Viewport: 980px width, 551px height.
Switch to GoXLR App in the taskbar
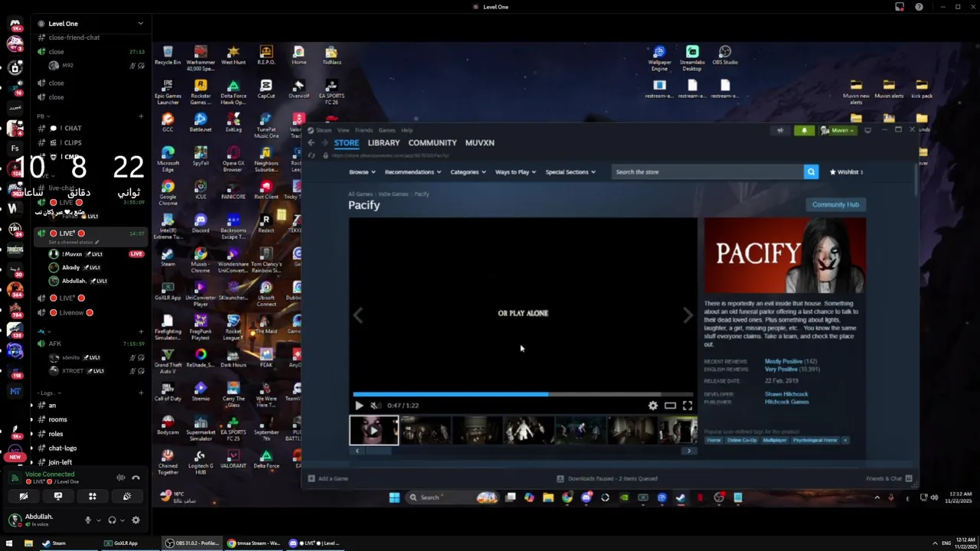121,543
